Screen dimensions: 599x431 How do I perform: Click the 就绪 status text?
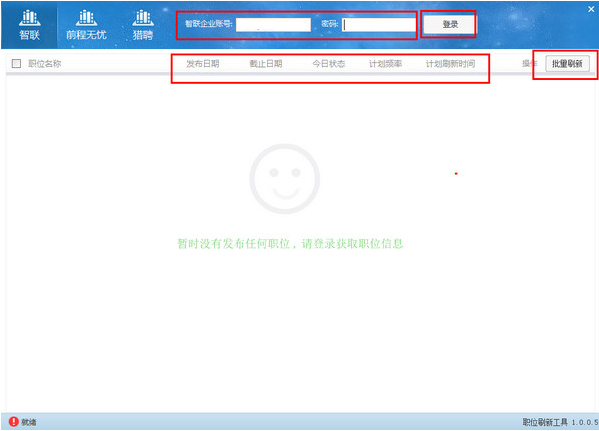[x=29, y=422]
